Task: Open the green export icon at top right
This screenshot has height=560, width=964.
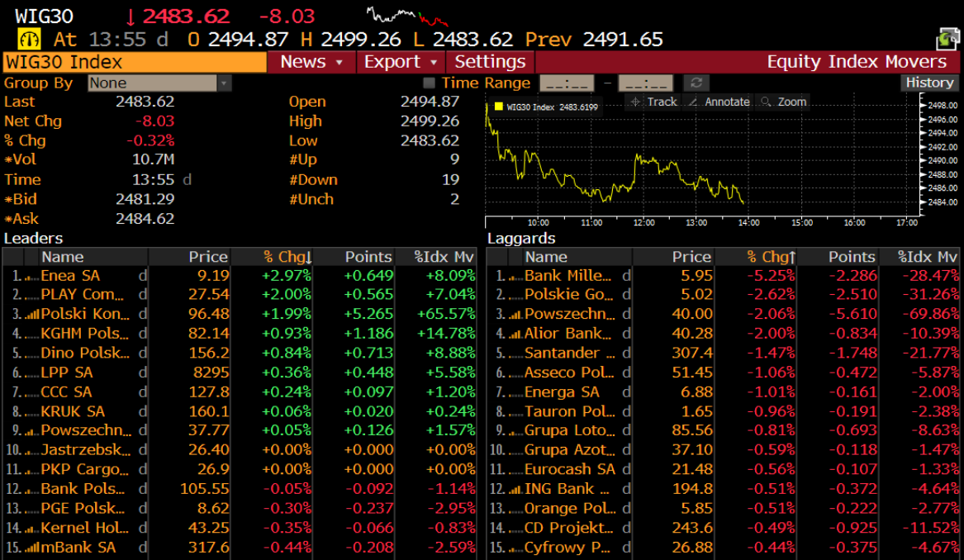Action: pos(947,40)
